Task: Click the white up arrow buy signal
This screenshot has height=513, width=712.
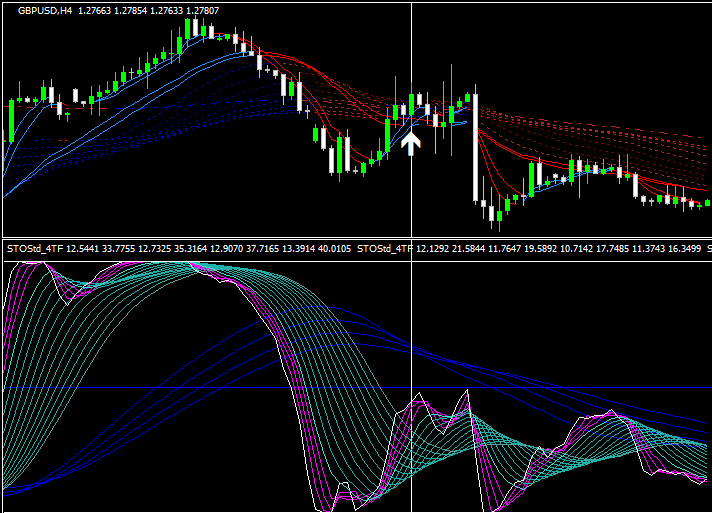Action: (410, 143)
